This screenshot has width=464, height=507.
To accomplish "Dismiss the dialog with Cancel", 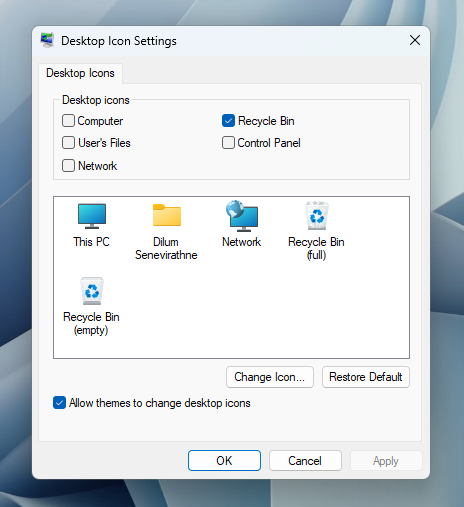I will coord(305,461).
